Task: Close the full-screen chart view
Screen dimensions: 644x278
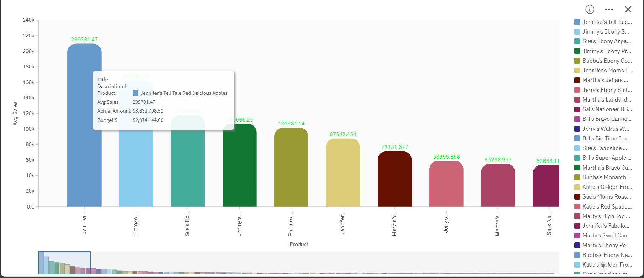Action: [x=628, y=9]
